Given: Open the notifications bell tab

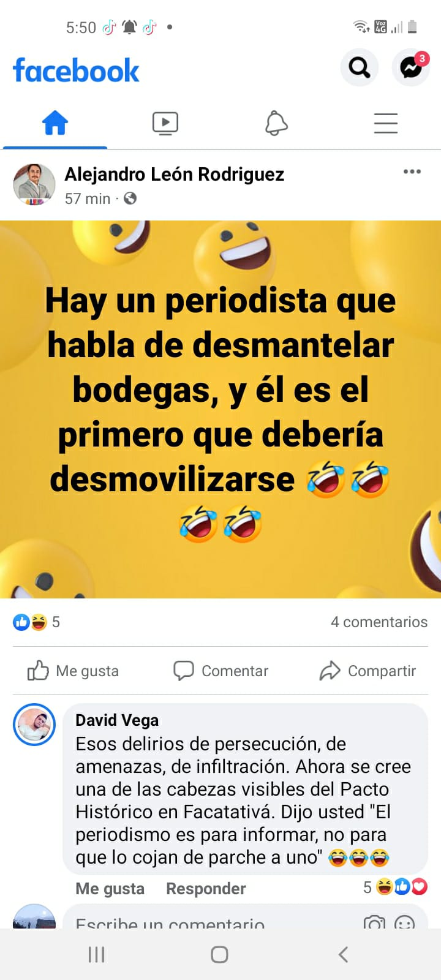Looking at the screenshot, I should coord(276,123).
